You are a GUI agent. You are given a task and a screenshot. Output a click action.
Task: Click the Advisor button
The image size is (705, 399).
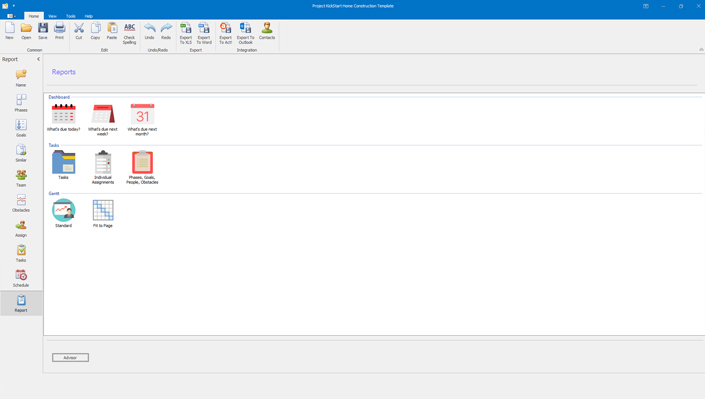[70, 358]
